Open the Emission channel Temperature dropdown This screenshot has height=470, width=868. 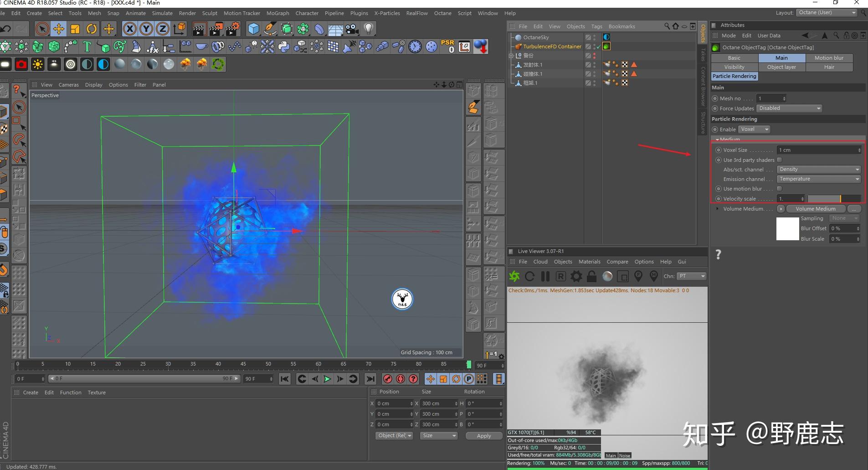tap(818, 179)
